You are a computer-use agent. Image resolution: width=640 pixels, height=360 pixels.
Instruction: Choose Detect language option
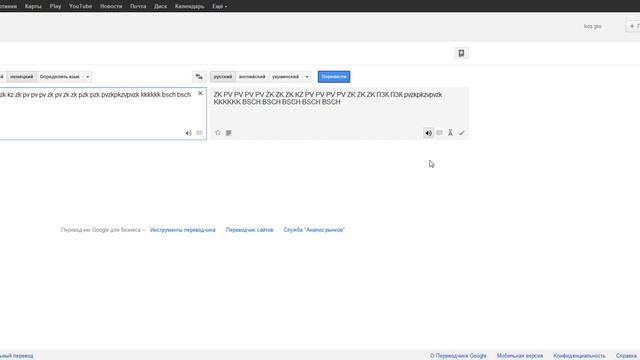pos(60,77)
